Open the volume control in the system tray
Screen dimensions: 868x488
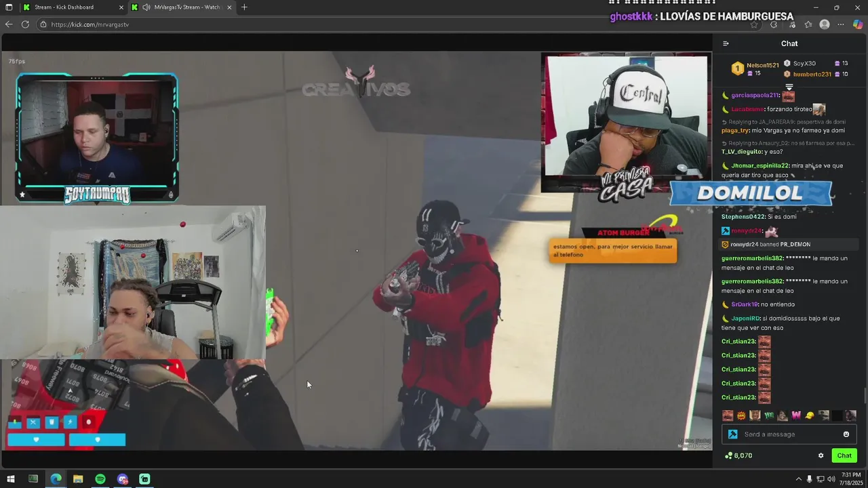point(831,479)
